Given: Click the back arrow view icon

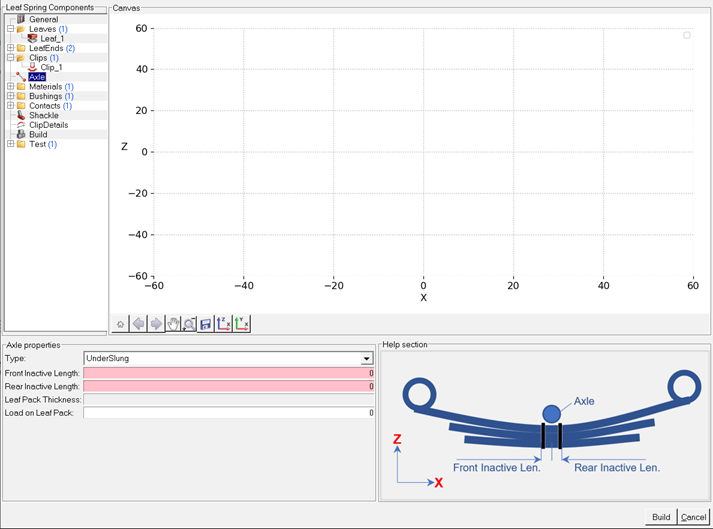Looking at the screenshot, I should point(138,324).
